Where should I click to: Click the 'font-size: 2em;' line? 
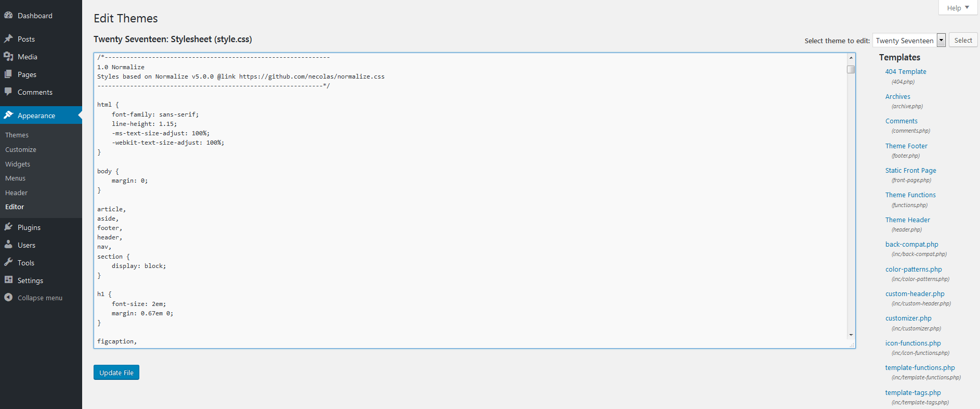pyautogui.click(x=139, y=304)
